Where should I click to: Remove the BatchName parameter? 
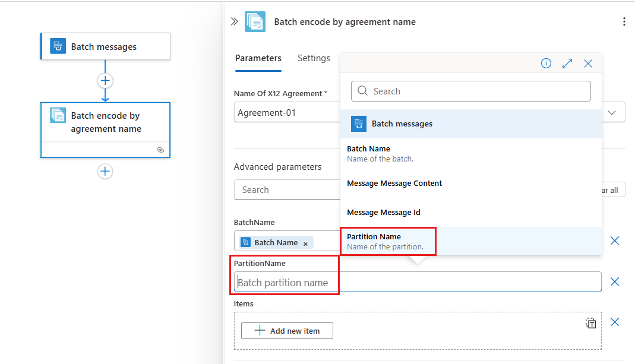615,240
